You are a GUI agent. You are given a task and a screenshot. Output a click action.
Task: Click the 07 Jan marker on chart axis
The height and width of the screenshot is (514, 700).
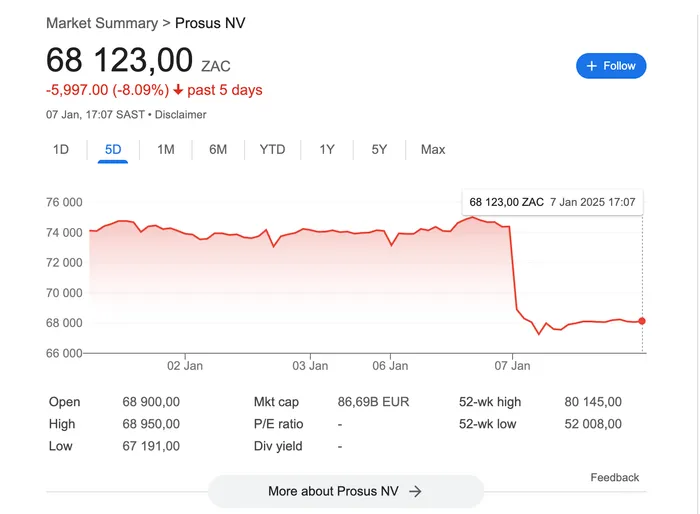(512, 366)
